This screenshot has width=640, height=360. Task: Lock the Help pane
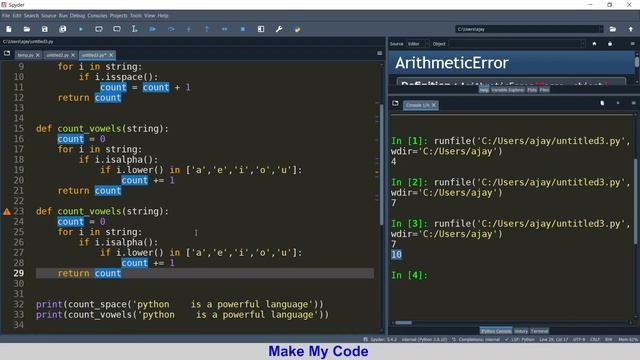610,44
